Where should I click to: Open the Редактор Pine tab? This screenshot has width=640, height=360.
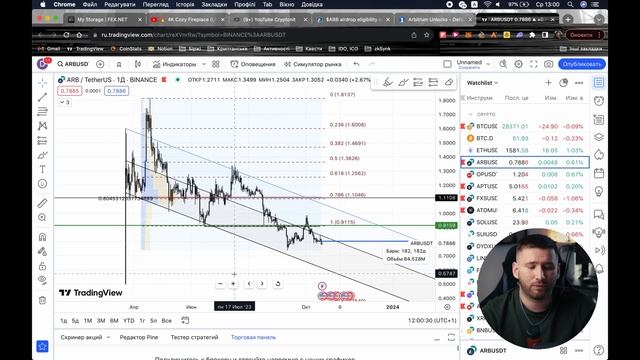[139, 337]
